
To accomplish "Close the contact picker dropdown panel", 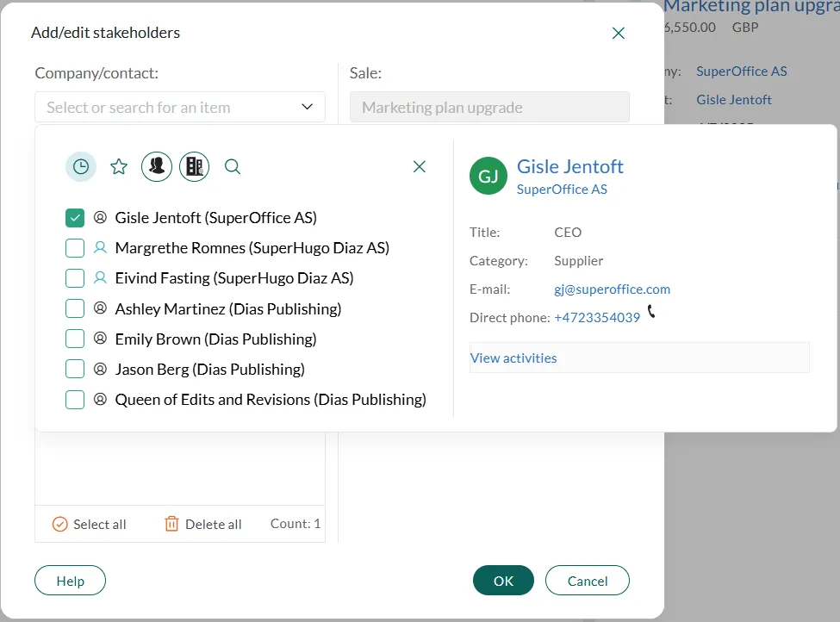I will tap(420, 166).
